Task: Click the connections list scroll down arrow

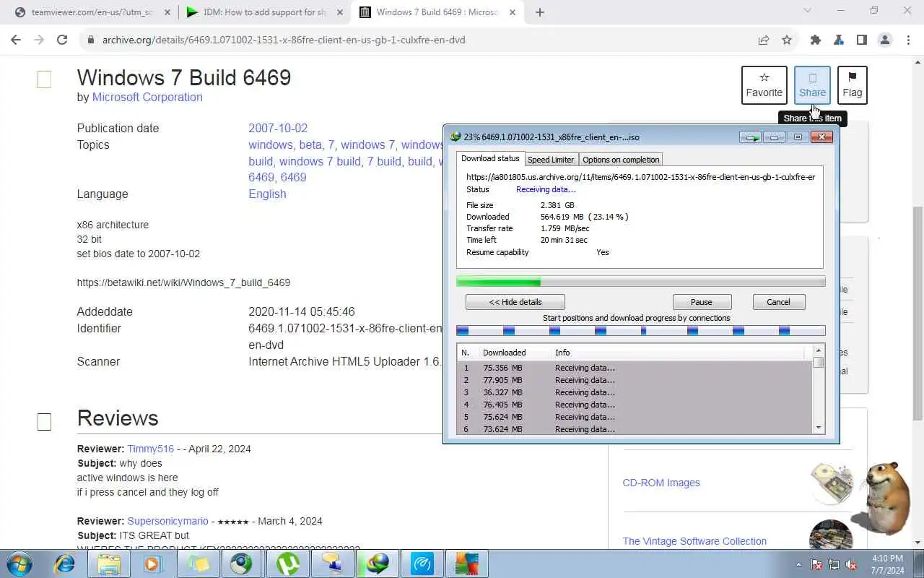Action: tap(819, 428)
